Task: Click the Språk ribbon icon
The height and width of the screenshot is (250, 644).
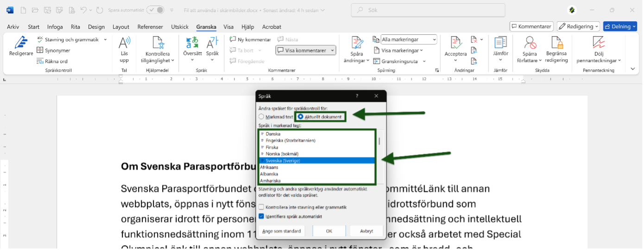Action: tap(212, 43)
